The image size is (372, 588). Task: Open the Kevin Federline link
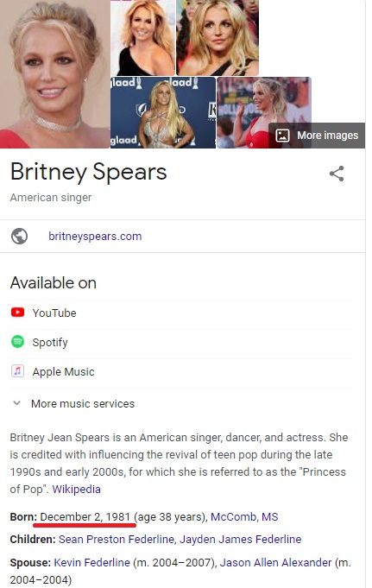[91, 562]
